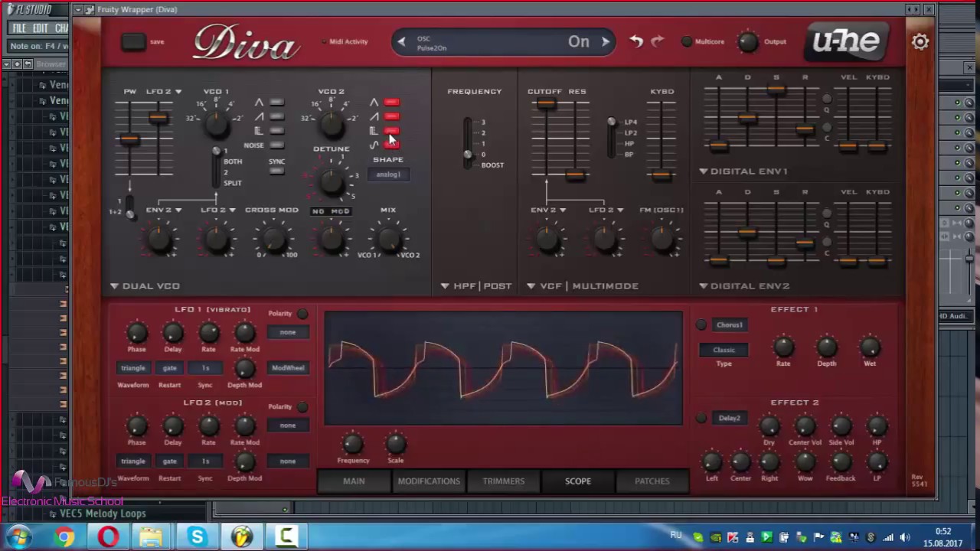Screen dimensions: 980x551
Task: Toggle VCO 2 triangle waveform switch
Action: [391, 103]
